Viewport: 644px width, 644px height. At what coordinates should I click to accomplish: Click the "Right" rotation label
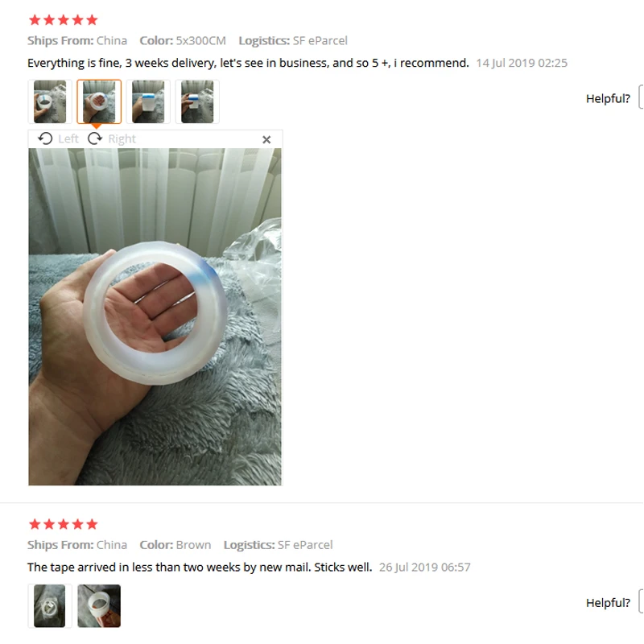[122, 138]
